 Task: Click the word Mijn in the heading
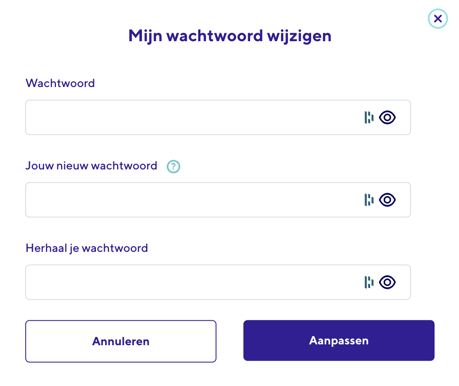[145, 36]
